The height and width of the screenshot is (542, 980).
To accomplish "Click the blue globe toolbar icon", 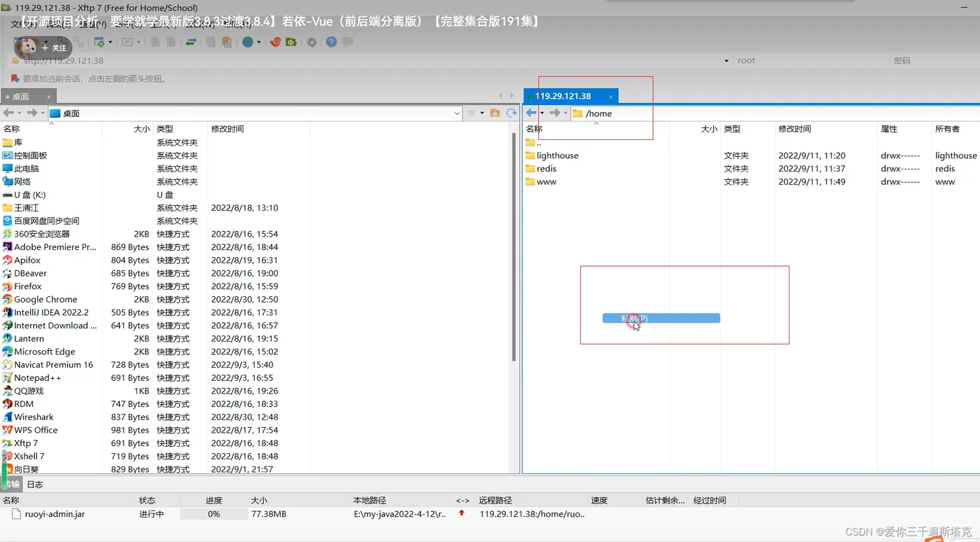I will click(247, 42).
